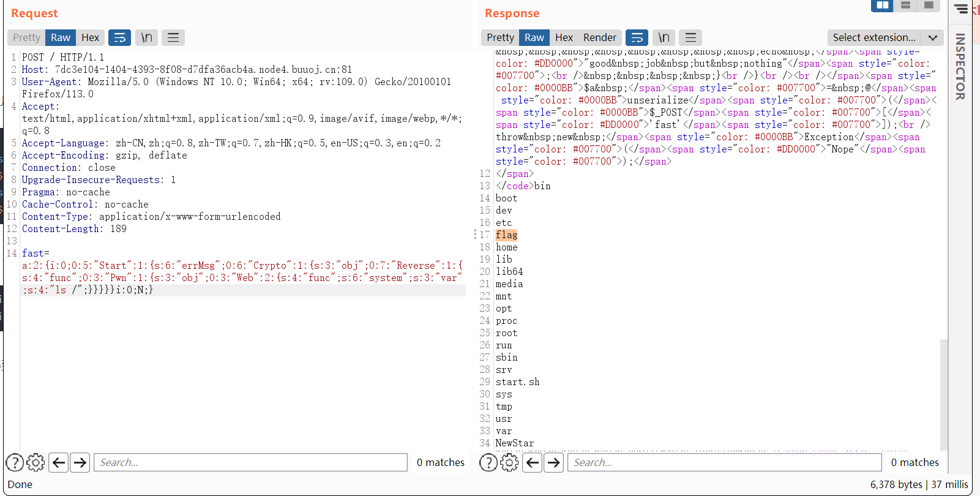Image resolution: width=980 pixels, height=496 pixels.
Task: Click 'start.sh' line in response
Action: click(518, 382)
